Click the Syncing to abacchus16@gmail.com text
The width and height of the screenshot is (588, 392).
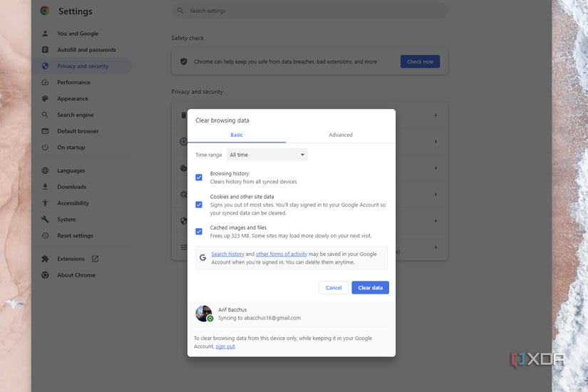[x=259, y=318]
